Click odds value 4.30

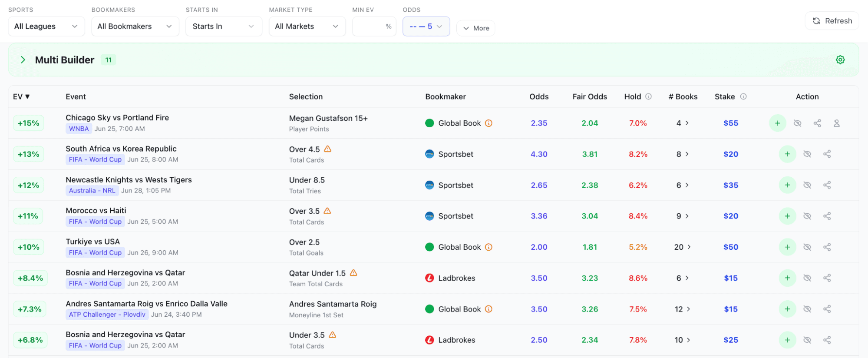[x=539, y=154]
